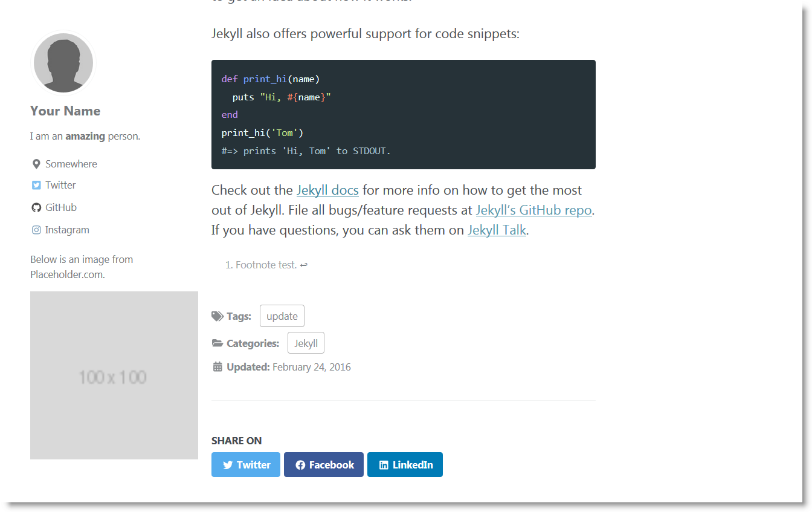Click the Facebook logo on the share button
This screenshot has height=512, width=812.
click(x=301, y=464)
